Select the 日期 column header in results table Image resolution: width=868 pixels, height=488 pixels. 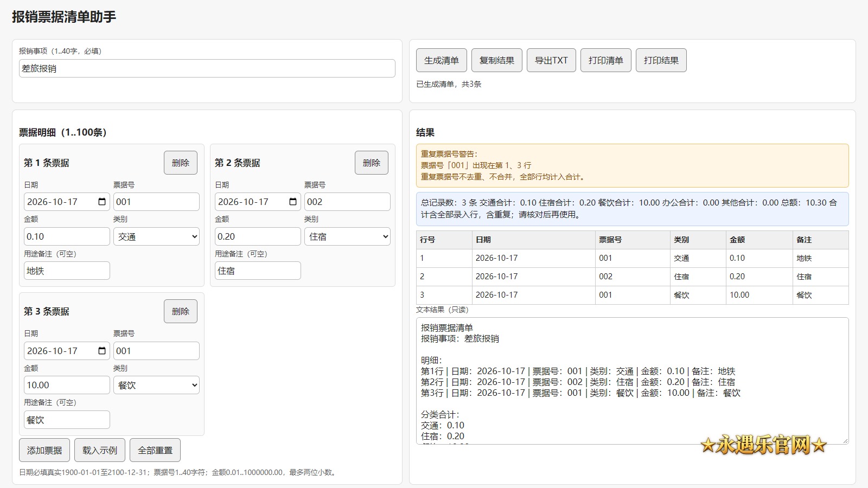[533, 240]
